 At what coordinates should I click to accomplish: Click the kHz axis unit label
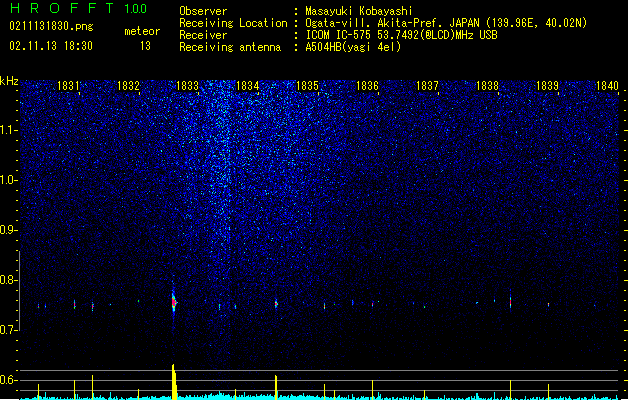[x=9, y=81]
